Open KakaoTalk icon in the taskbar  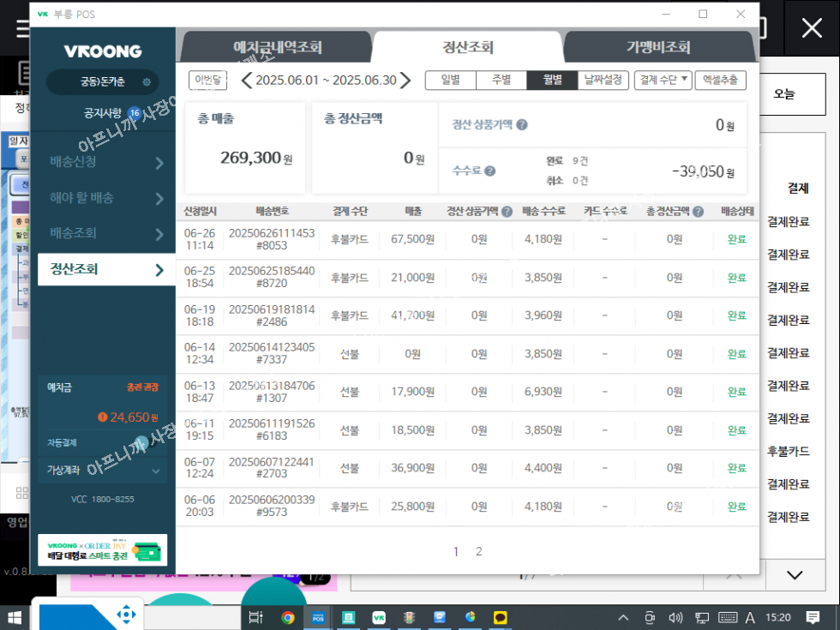pos(501,617)
